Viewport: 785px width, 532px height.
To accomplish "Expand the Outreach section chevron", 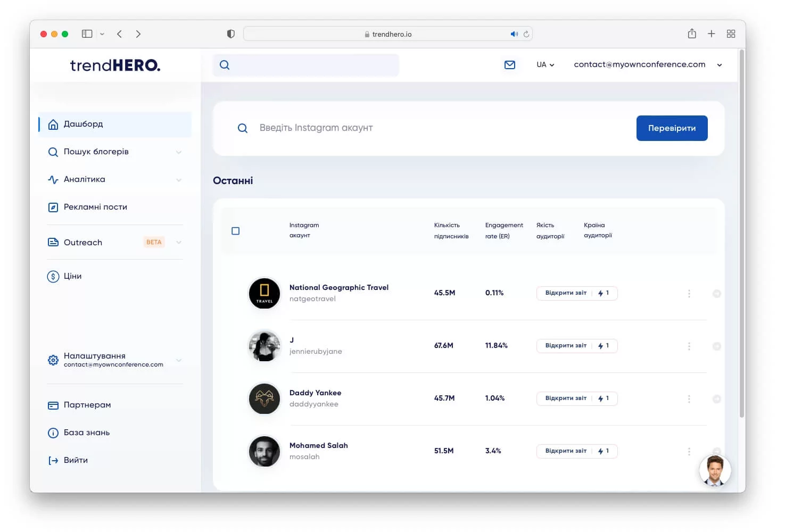I will pos(179,242).
